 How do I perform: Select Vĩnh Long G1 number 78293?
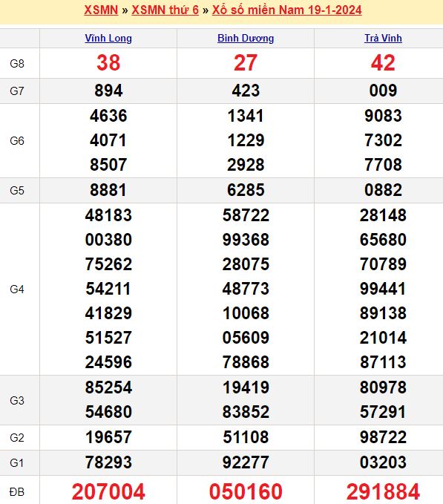tap(108, 462)
